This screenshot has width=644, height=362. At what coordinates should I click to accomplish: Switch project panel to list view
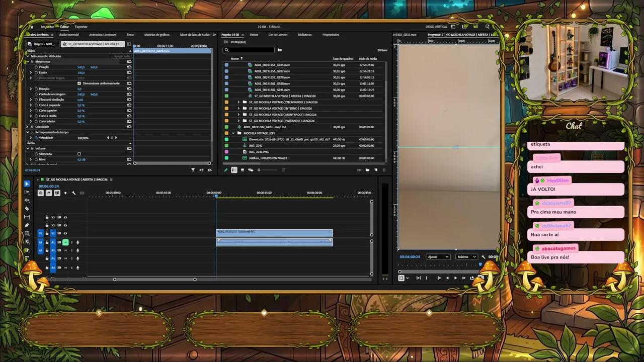[x=234, y=170]
